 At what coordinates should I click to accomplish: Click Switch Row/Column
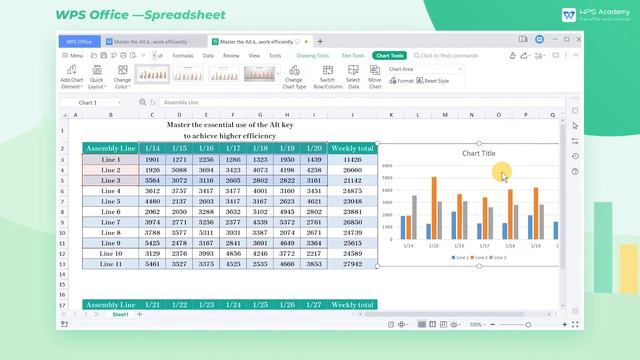click(328, 76)
